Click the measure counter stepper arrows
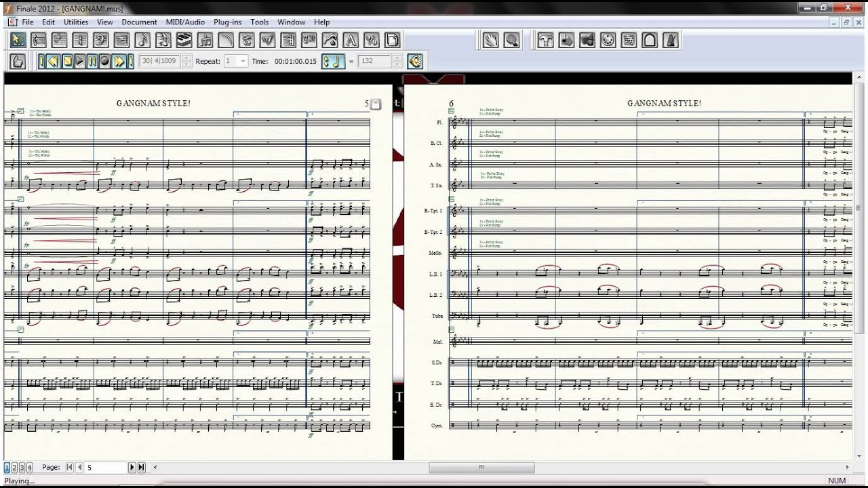868x488 pixels. [186, 61]
